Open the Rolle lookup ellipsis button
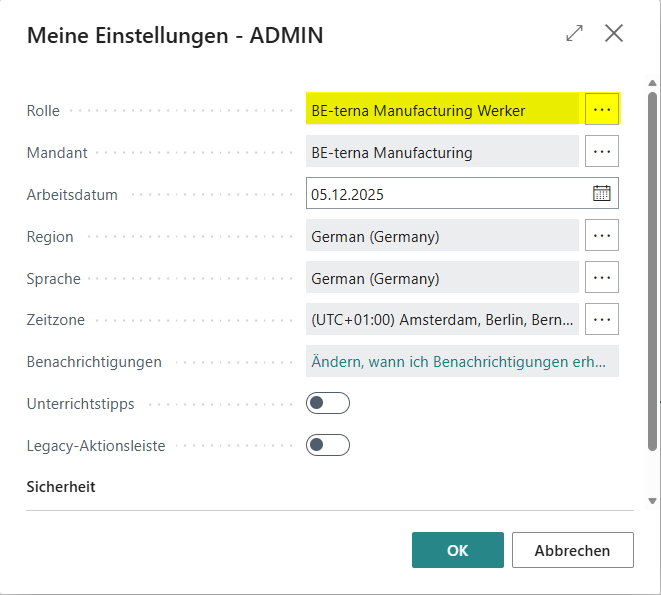This screenshot has height=595, width=661. [x=602, y=109]
